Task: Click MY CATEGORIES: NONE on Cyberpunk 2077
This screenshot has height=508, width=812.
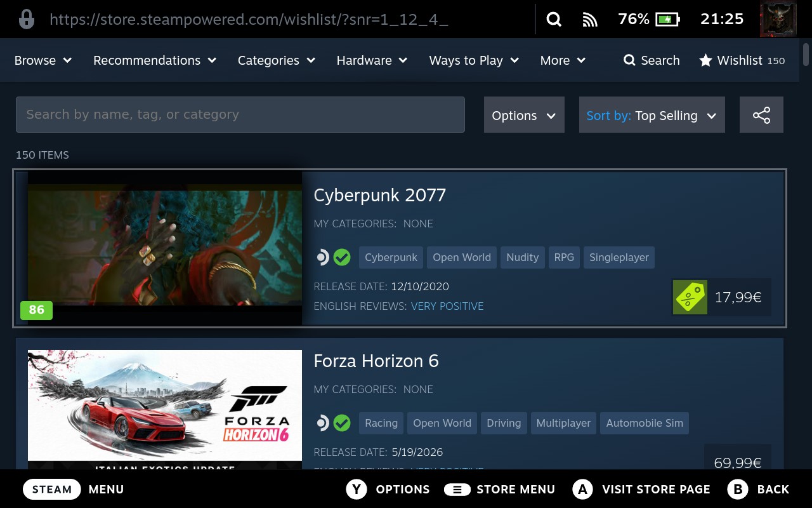Action: (374, 224)
